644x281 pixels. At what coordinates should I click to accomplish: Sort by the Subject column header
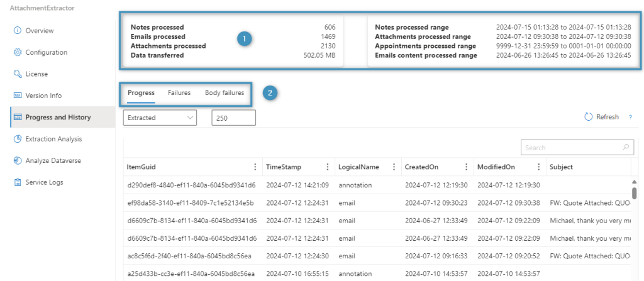click(x=562, y=167)
